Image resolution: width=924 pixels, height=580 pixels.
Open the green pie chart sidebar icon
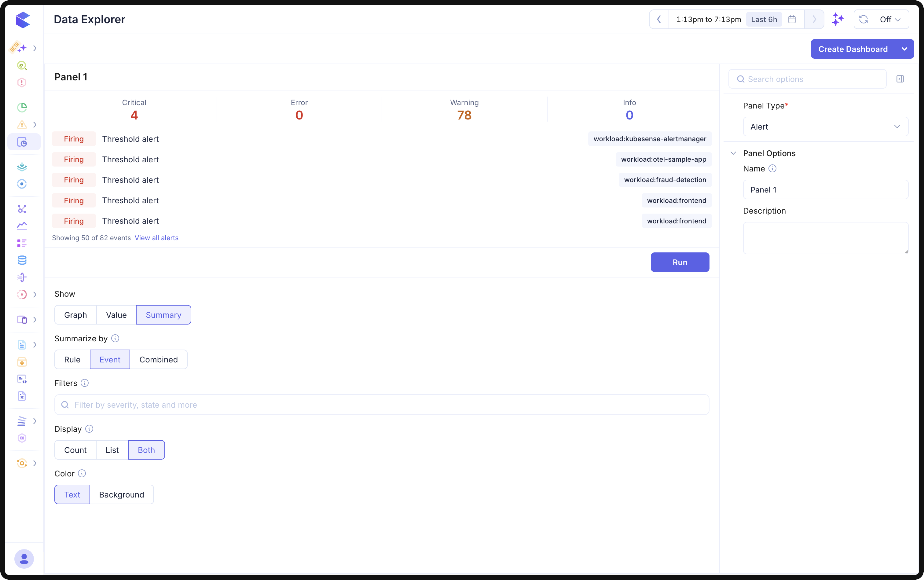(x=22, y=107)
